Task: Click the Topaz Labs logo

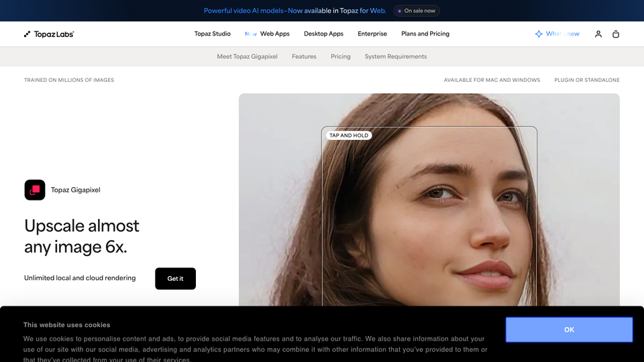Action: click(x=49, y=34)
